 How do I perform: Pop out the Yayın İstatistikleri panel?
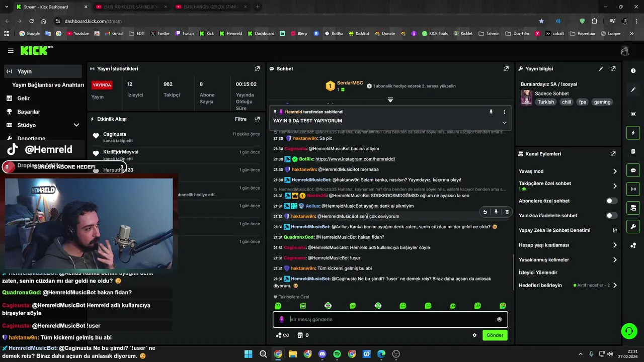pyautogui.click(x=257, y=69)
